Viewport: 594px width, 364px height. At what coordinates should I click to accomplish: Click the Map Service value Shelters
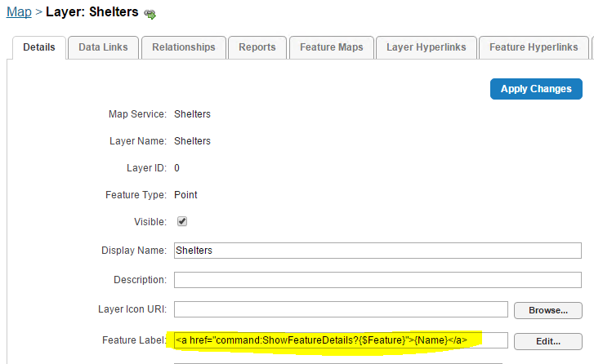pos(192,114)
